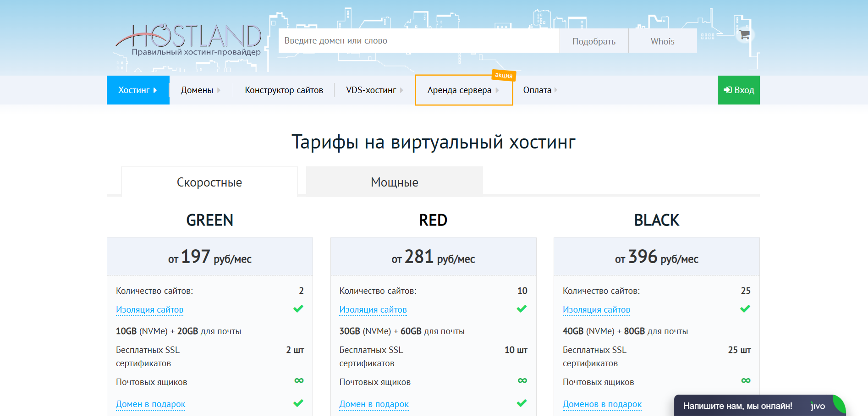Click the green Вход login button

point(738,90)
